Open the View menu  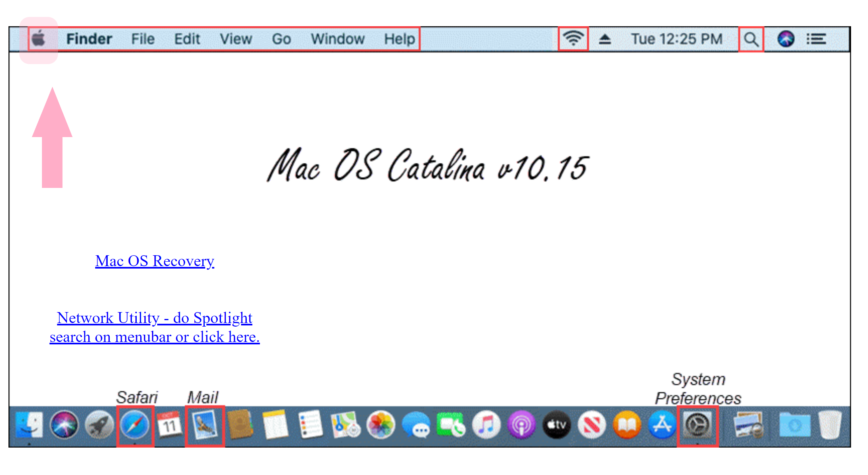[x=236, y=39]
